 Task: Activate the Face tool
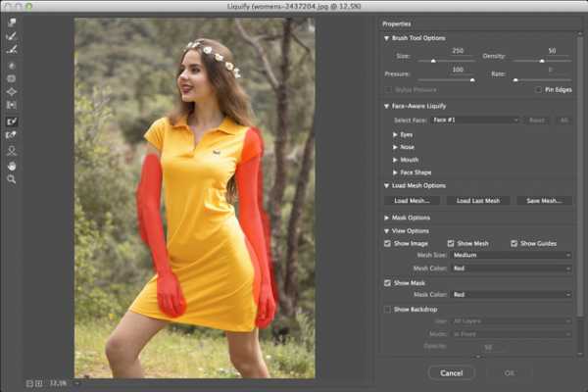pyautogui.click(x=12, y=151)
